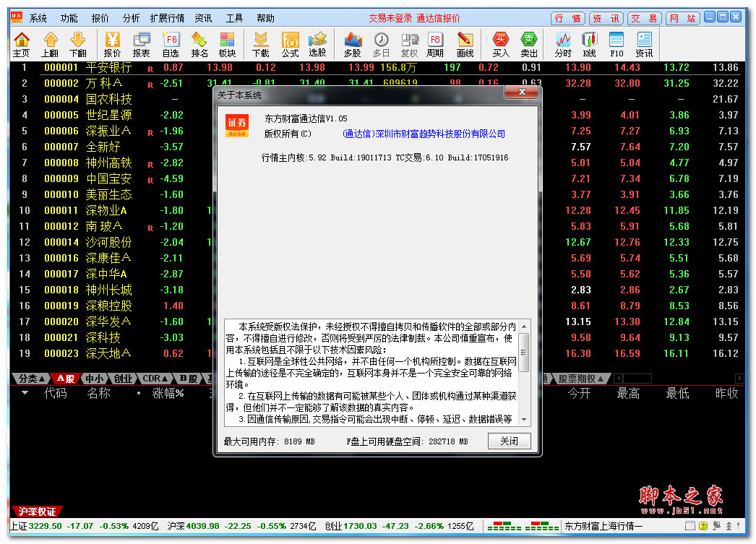756x544 pixels.
Task: Open the 工具 menu
Action: pos(234,18)
